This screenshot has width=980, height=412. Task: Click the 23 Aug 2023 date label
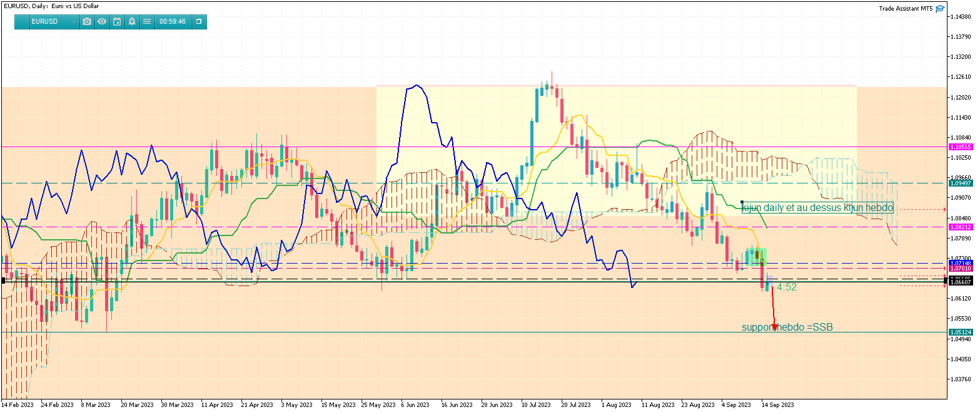click(697, 405)
